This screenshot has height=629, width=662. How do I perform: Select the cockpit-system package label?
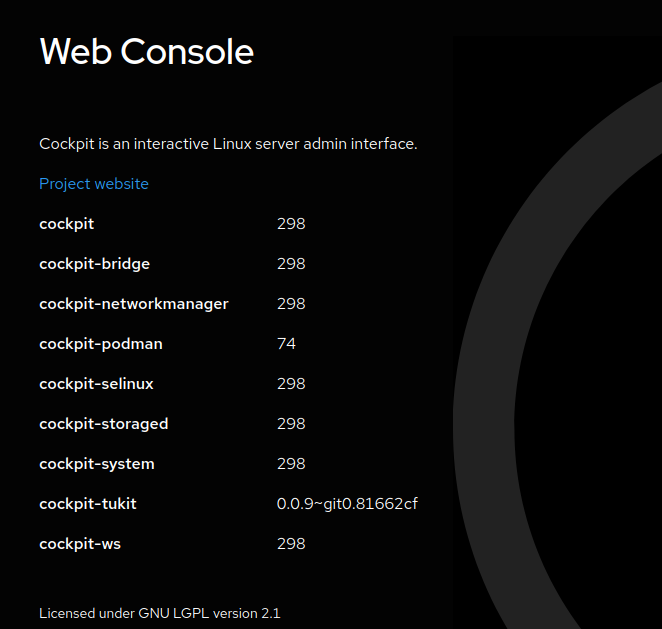click(x=97, y=464)
